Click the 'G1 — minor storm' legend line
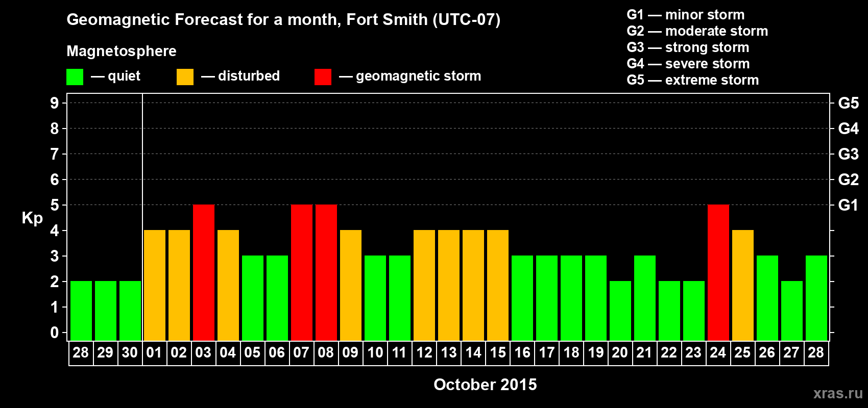 coord(686,15)
